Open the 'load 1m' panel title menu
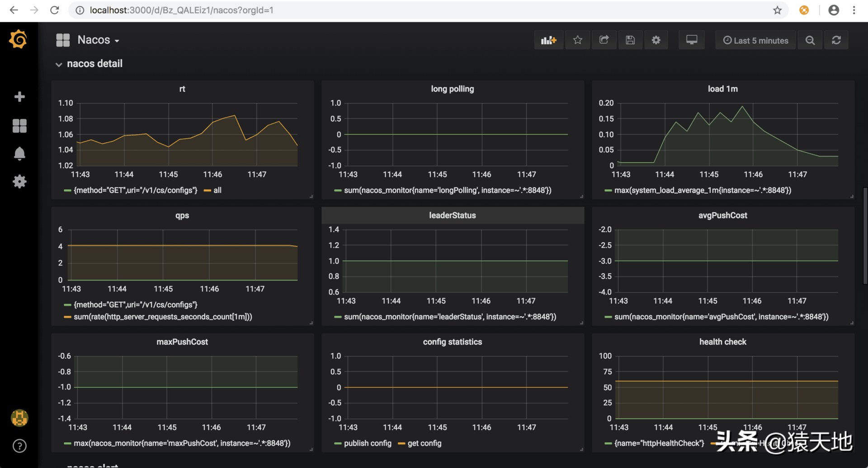This screenshot has height=468, width=868. [x=722, y=89]
